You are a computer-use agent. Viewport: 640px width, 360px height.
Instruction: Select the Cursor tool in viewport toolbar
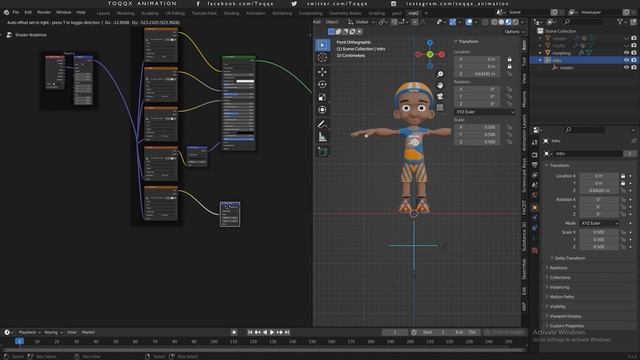click(x=322, y=58)
